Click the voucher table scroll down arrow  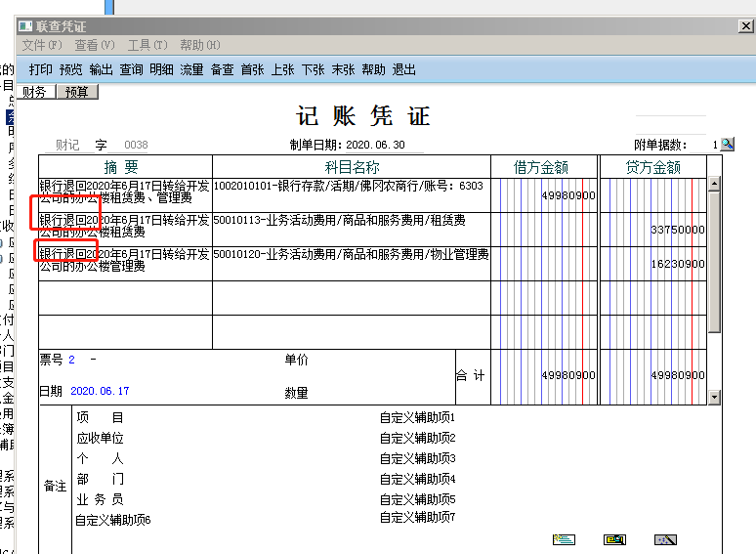click(x=715, y=398)
